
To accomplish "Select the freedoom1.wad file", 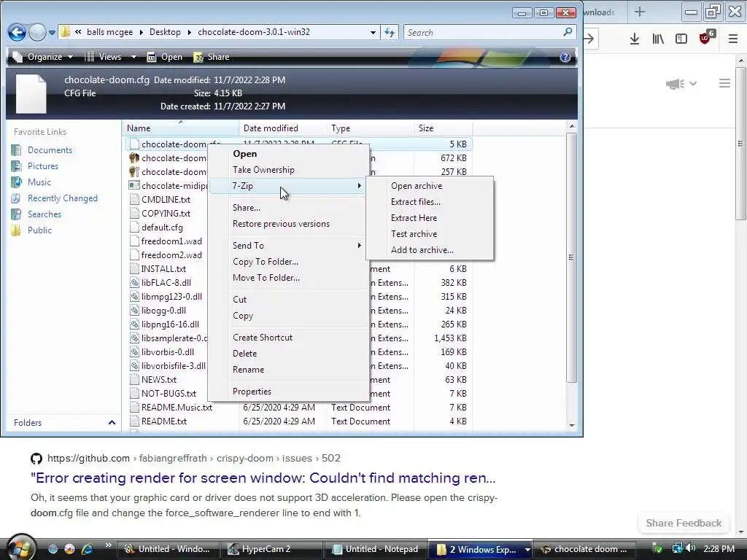I will pos(171,241).
